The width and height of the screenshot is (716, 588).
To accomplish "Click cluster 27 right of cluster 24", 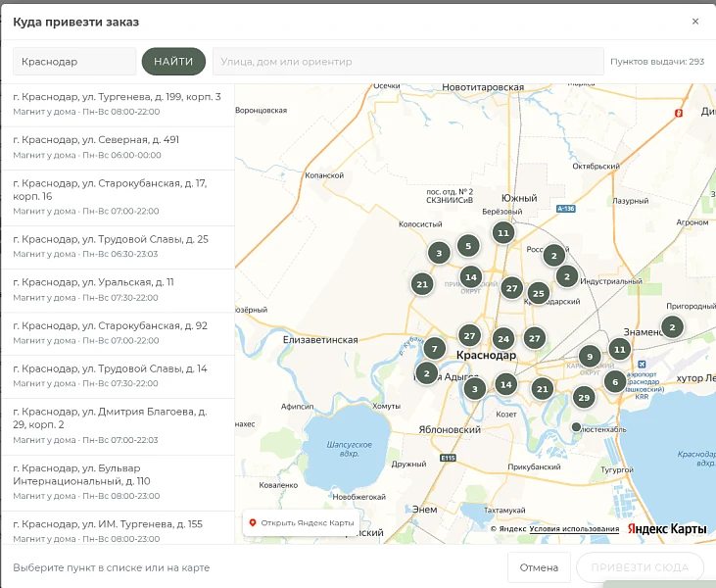I will (534, 338).
